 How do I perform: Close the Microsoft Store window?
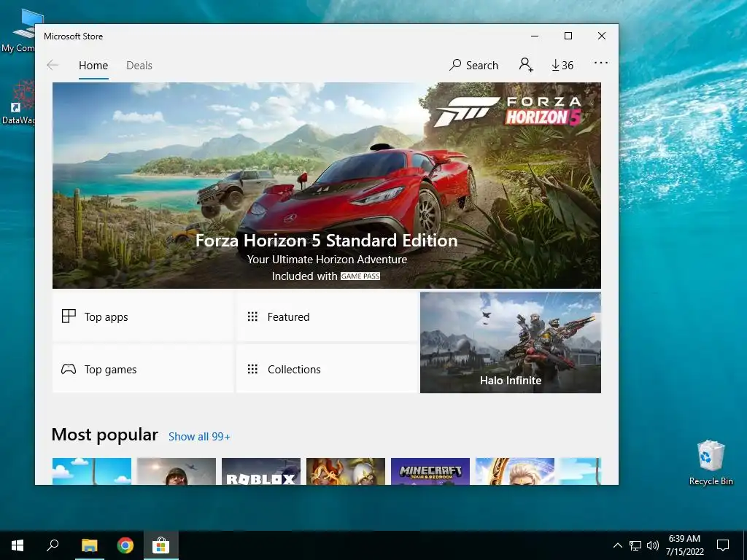(x=602, y=36)
